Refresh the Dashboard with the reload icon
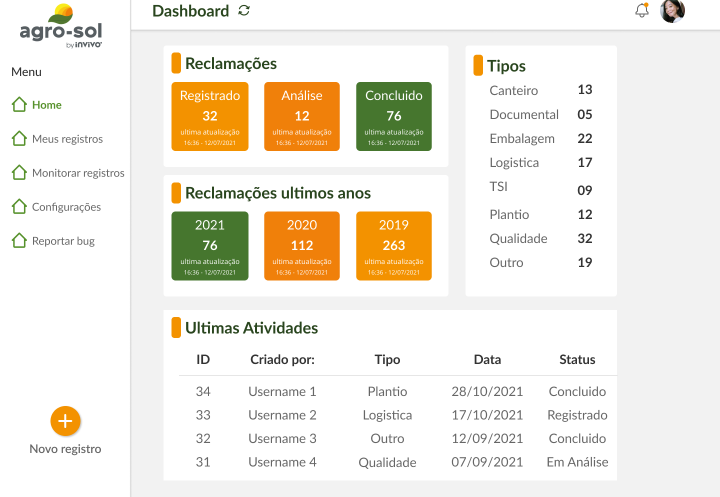This screenshot has height=497, width=720. [244, 11]
